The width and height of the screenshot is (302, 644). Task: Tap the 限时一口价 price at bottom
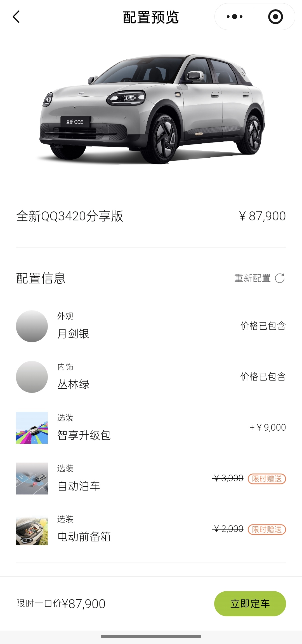point(61,604)
